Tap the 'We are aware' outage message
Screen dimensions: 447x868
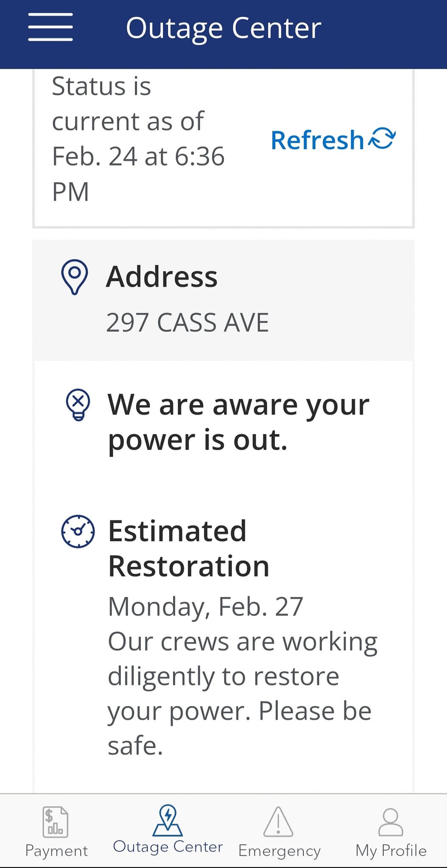[238, 422]
